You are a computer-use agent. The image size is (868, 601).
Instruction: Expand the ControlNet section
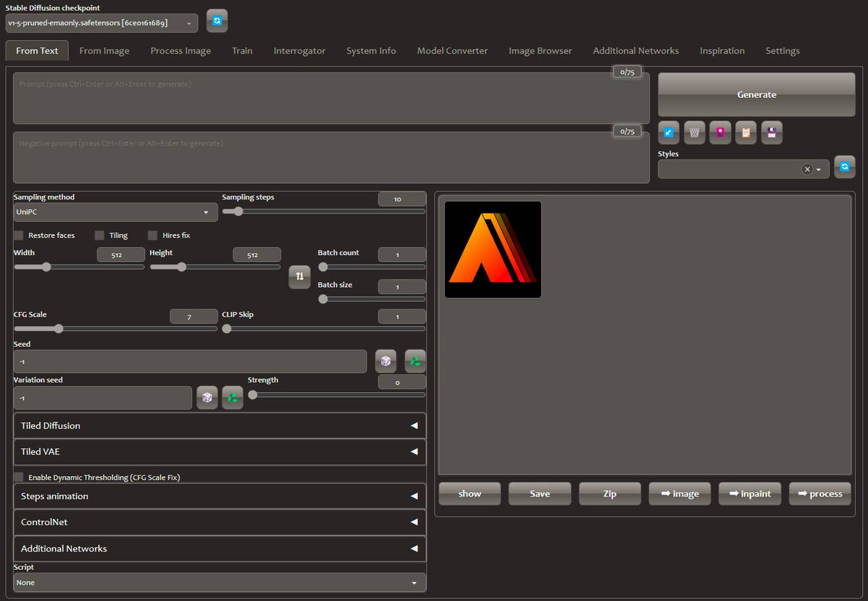(220, 522)
